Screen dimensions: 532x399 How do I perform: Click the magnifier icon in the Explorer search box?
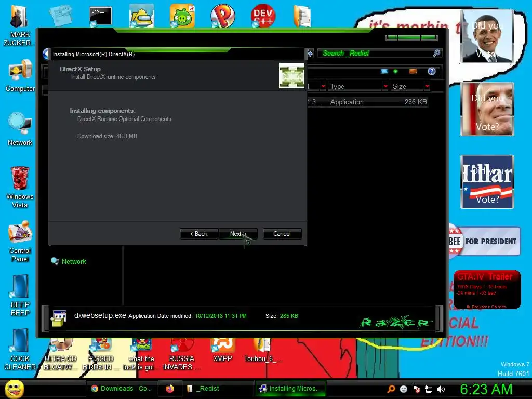436,53
